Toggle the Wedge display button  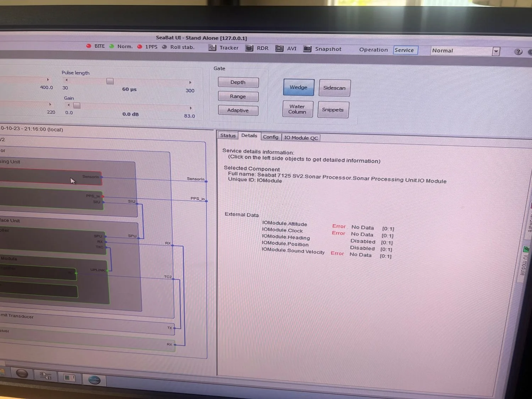[299, 87]
